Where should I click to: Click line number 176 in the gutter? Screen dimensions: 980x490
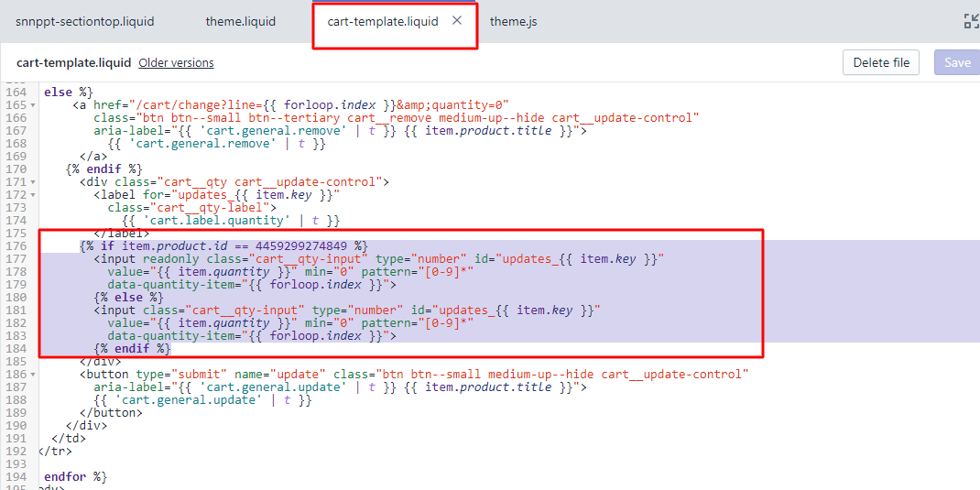(x=16, y=246)
